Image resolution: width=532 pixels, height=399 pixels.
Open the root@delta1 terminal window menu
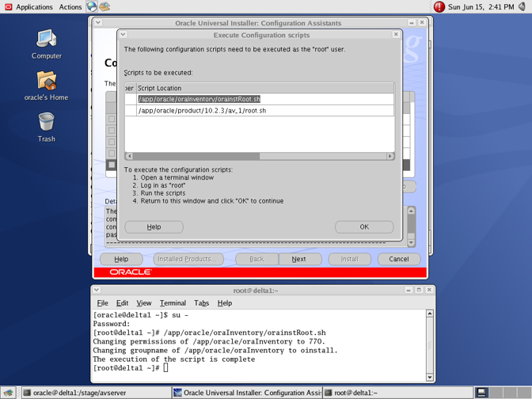click(x=97, y=290)
